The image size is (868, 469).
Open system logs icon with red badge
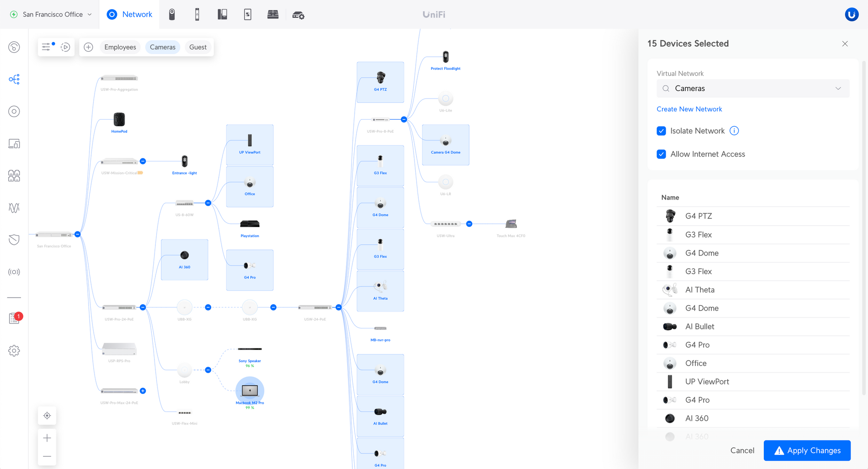(x=15, y=318)
